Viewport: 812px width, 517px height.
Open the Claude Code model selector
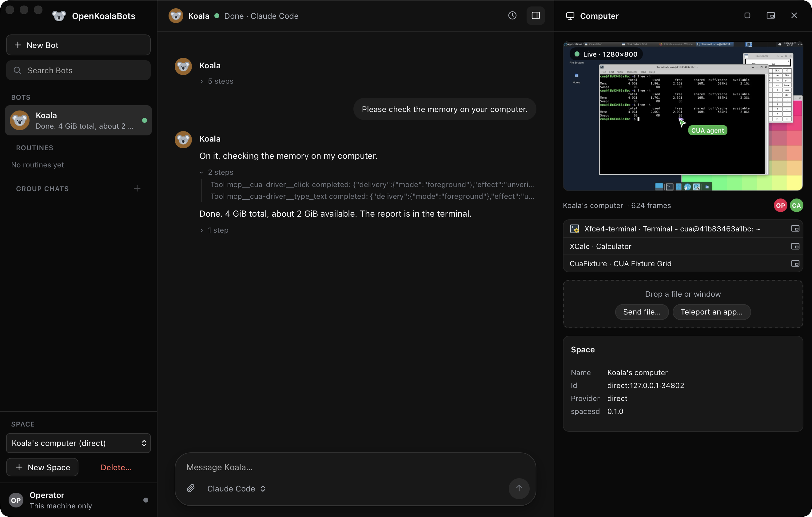(x=236, y=488)
